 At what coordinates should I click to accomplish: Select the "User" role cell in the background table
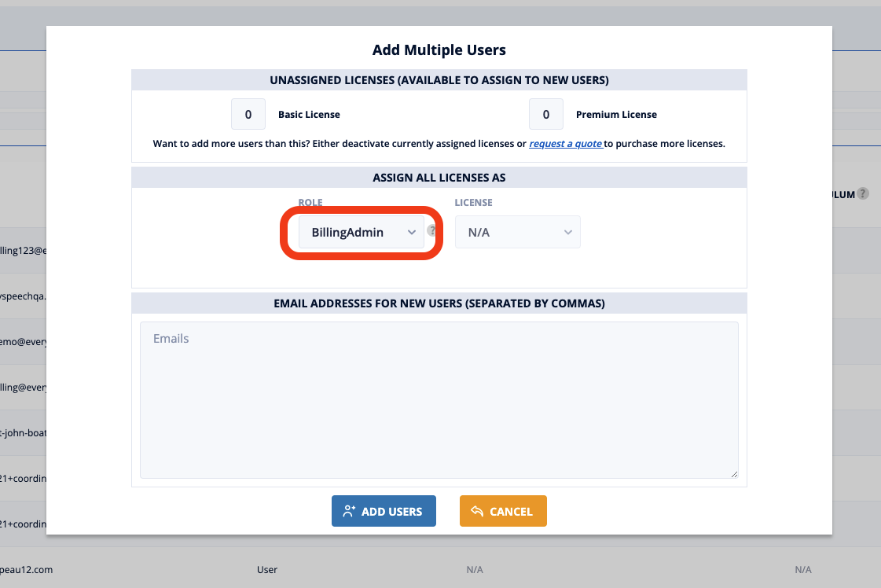[267, 569]
